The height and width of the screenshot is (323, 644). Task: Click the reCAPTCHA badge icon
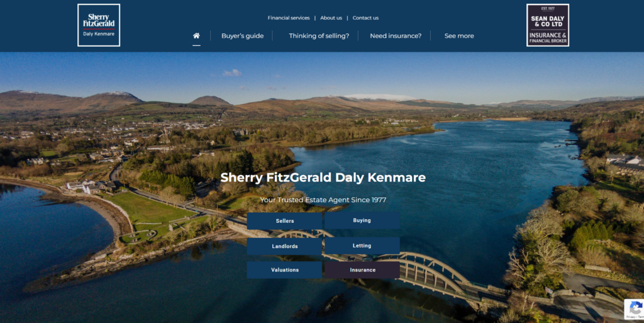[x=635, y=309]
